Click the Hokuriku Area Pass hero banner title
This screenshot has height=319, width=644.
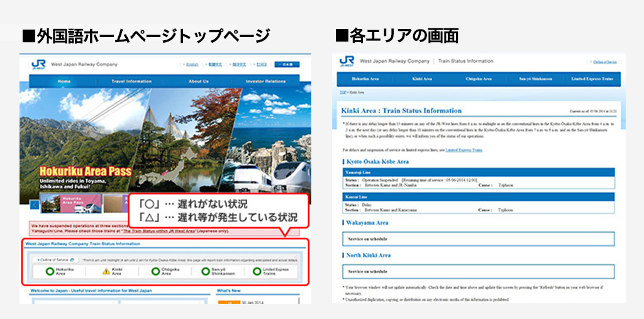(86, 171)
